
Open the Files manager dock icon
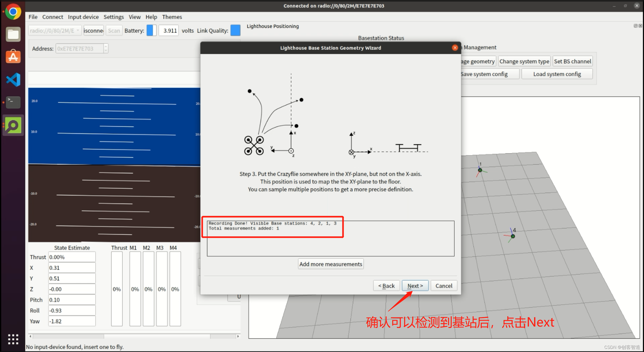(x=13, y=34)
